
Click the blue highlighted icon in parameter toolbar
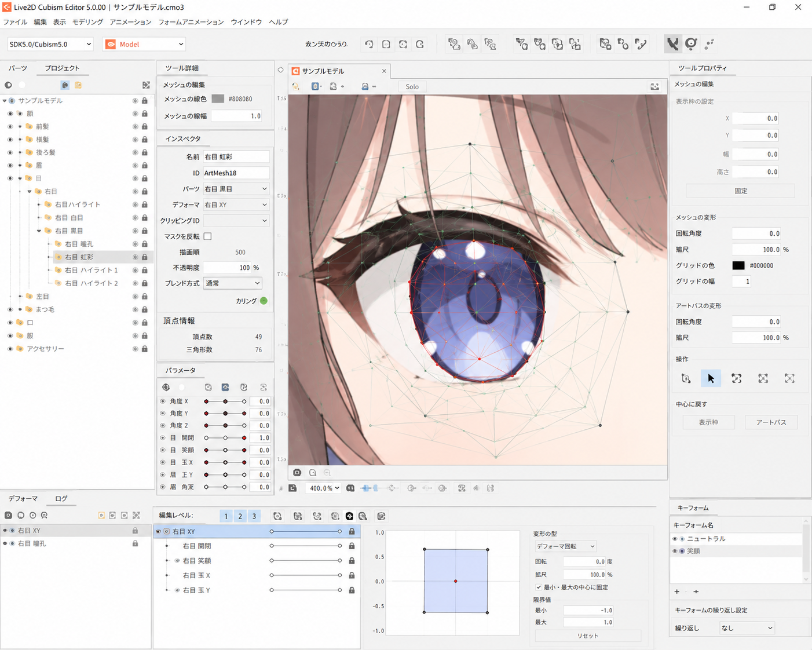click(225, 387)
